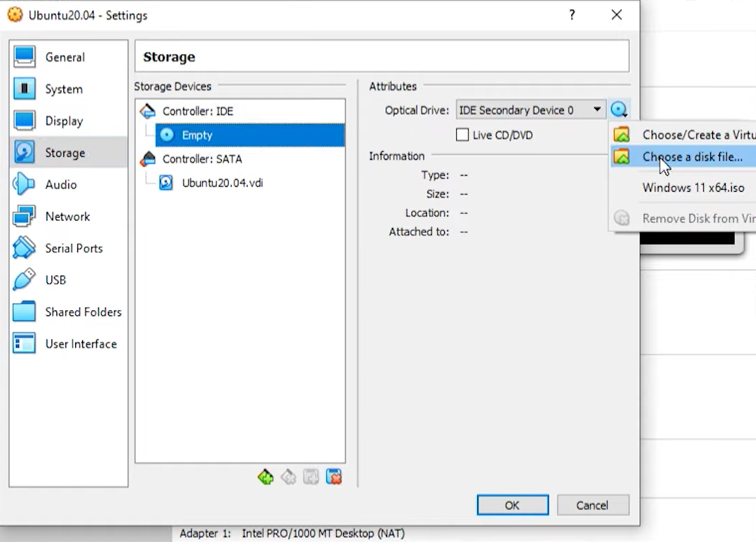Confirm settings with the OK button
This screenshot has height=542, width=756.
(x=512, y=505)
